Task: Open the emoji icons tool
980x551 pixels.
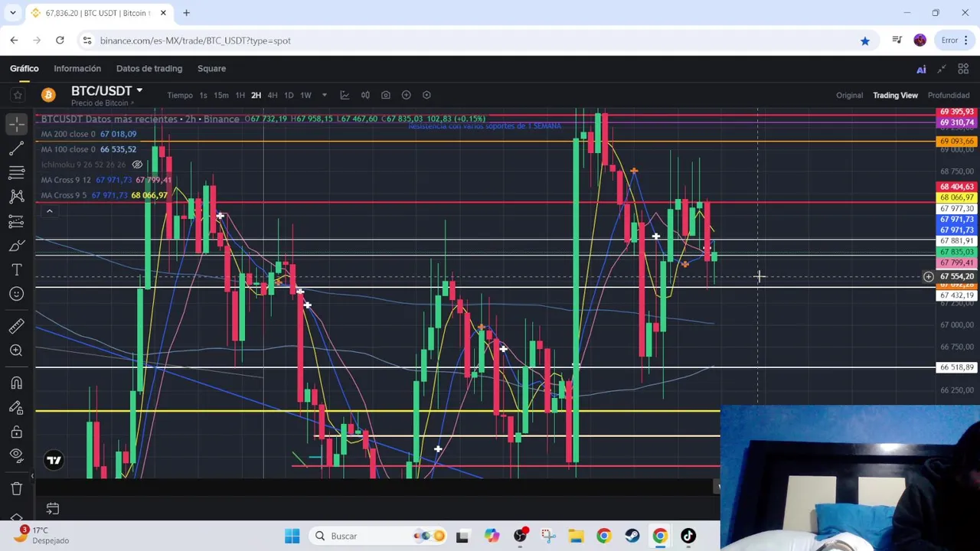Action: [17, 294]
